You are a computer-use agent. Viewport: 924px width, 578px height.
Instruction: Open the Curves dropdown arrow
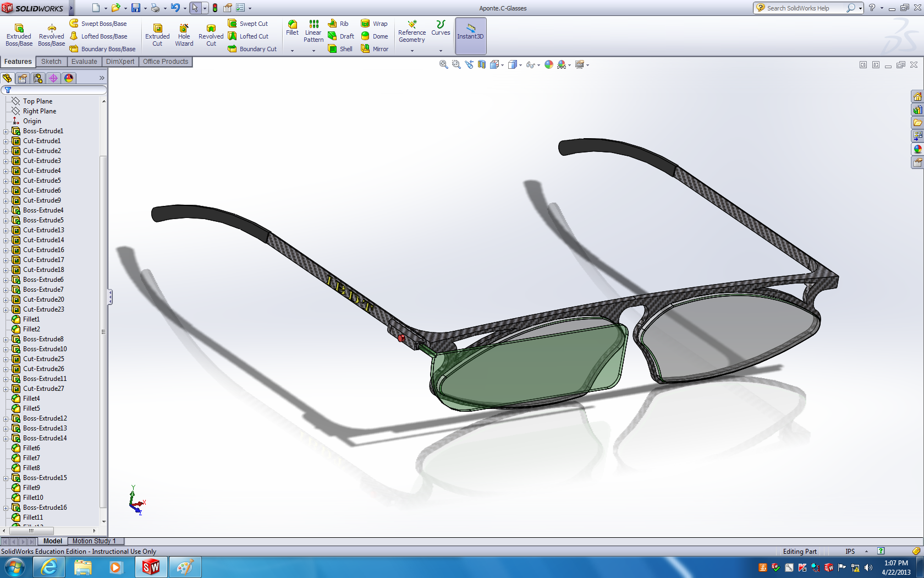(441, 51)
